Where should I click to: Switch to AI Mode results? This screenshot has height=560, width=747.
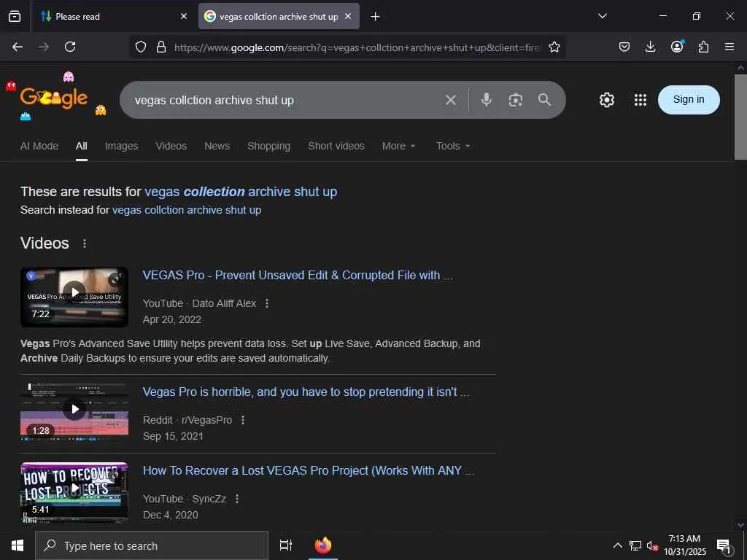click(39, 146)
